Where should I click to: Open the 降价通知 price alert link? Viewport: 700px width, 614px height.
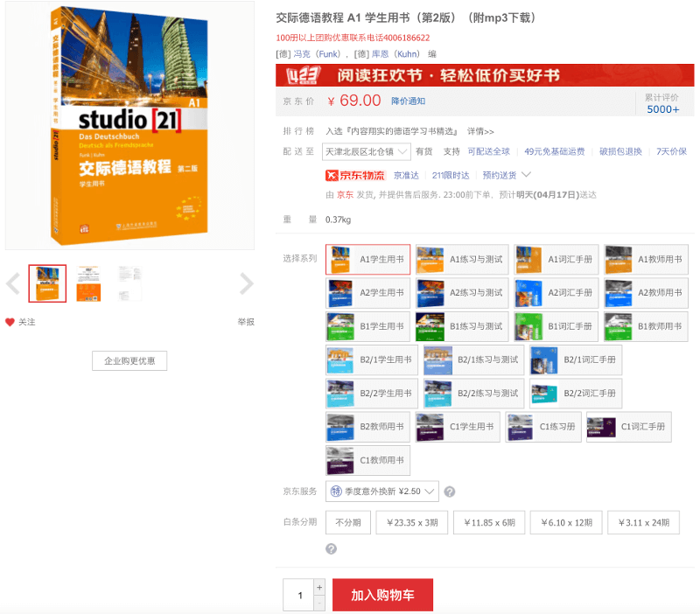click(x=408, y=101)
